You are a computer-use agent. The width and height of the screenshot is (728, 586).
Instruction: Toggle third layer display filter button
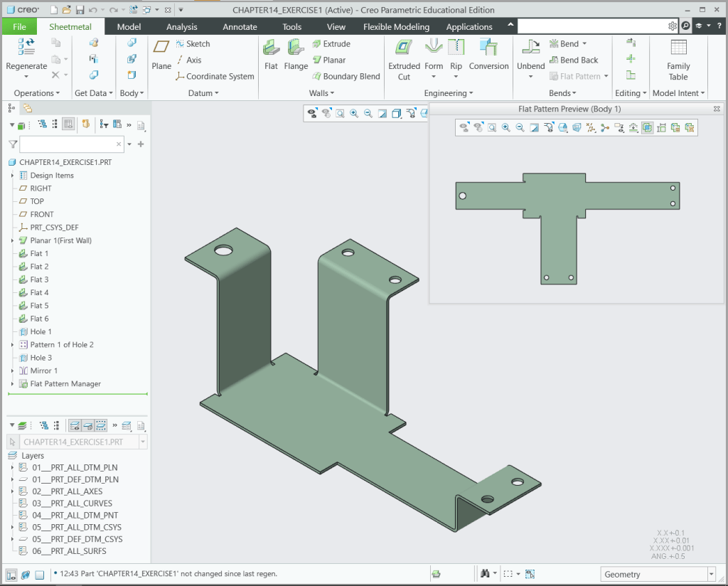pyautogui.click(x=101, y=425)
